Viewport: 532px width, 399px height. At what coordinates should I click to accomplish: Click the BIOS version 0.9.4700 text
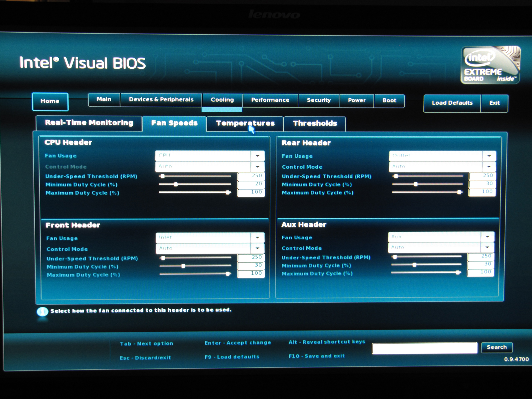pyautogui.click(x=516, y=359)
